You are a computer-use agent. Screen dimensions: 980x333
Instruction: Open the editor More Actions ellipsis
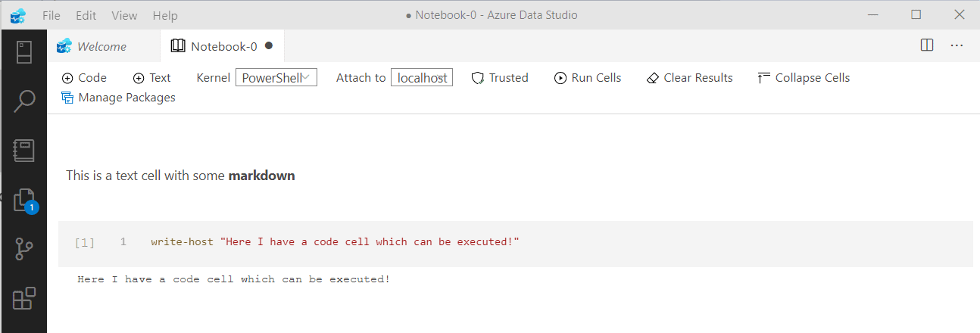click(x=957, y=45)
